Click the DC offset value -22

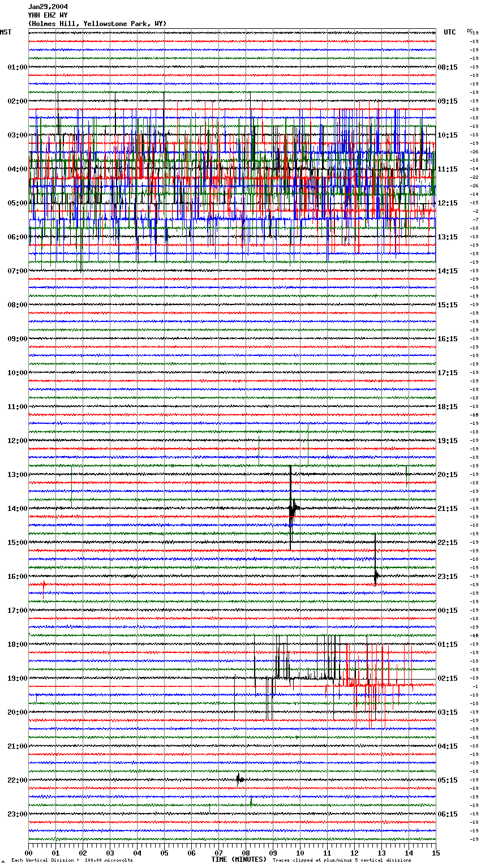(475, 177)
